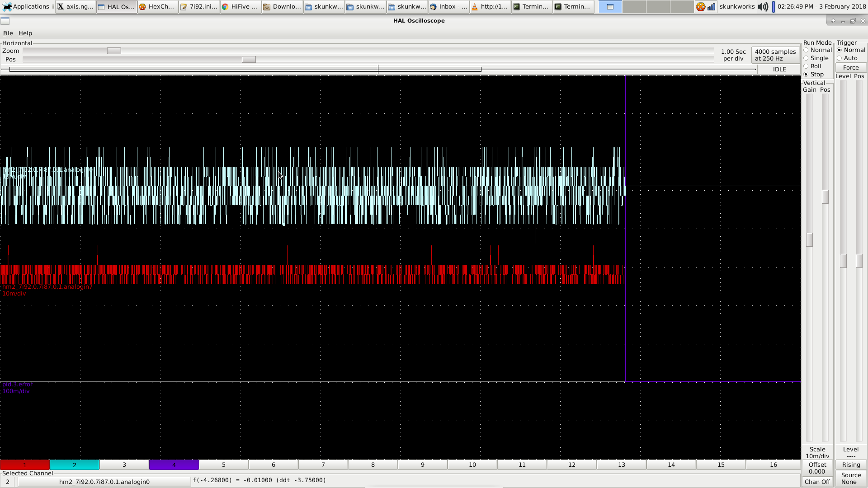Switch to 7i92.ini taskbar window
868x488 pixels.
coord(199,7)
